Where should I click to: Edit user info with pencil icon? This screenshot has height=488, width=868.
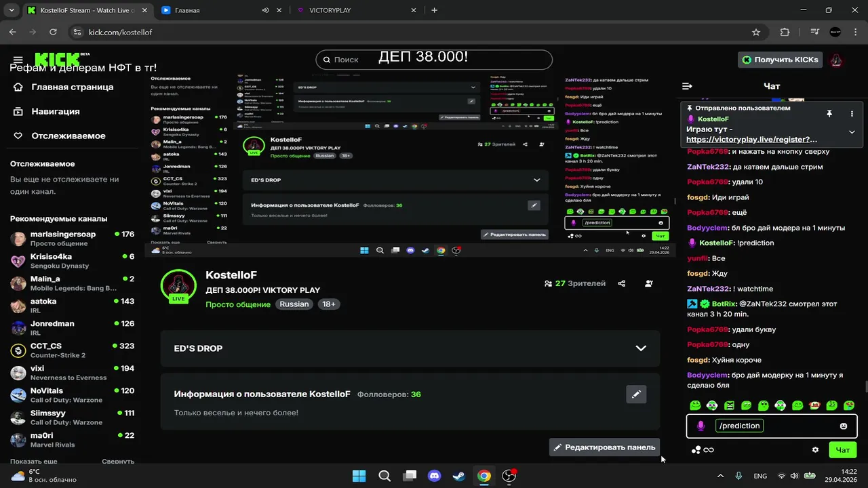[x=636, y=394]
